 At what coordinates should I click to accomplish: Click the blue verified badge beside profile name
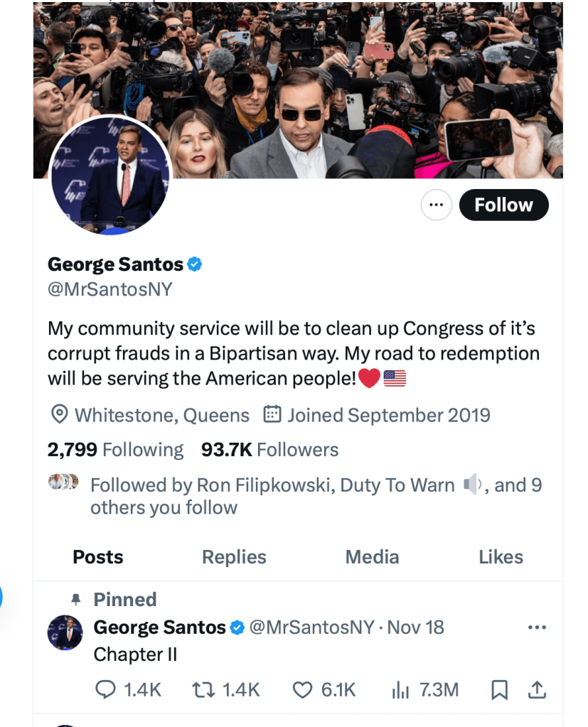point(194,264)
